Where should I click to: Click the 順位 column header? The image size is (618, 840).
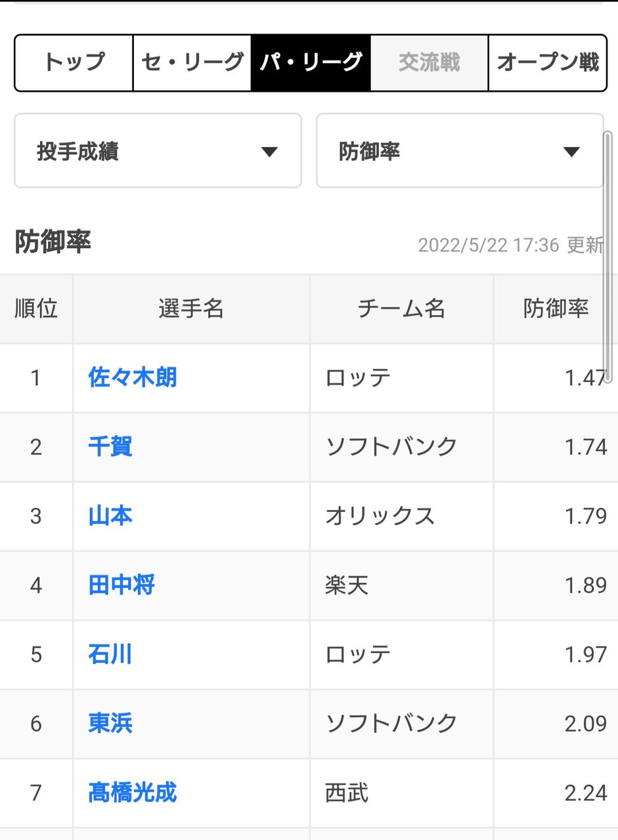pyautogui.click(x=36, y=308)
